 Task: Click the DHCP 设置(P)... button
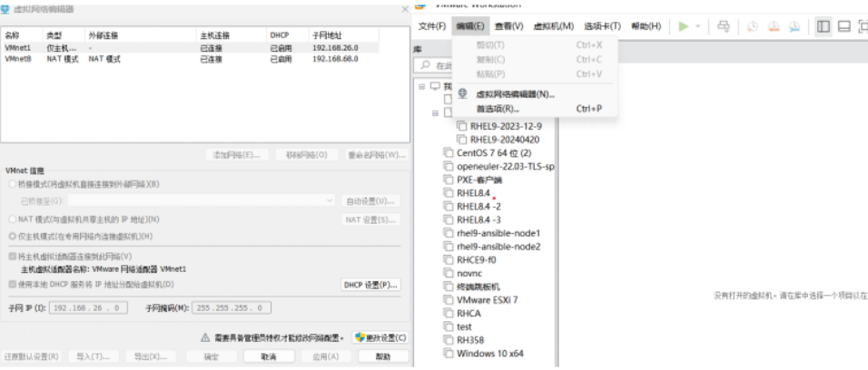(x=370, y=285)
